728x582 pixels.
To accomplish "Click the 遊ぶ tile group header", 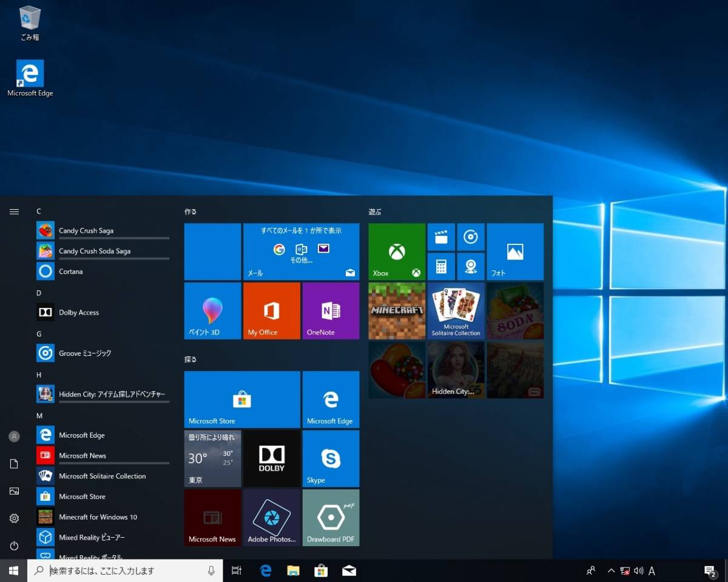I will 375,212.
